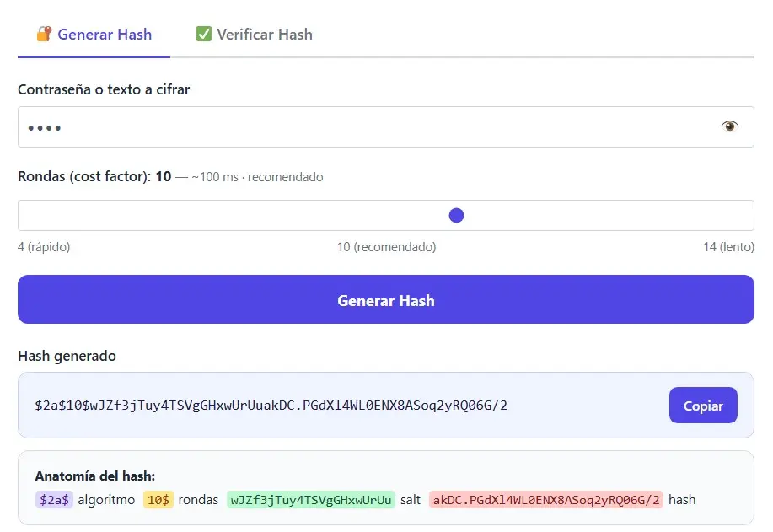Copy the hash with Copiar button
Viewport: 773px width, 532px height.
pos(703,406)
